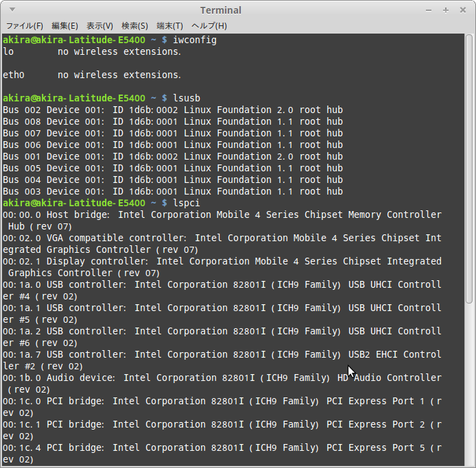Click the 'eth0 no wireless extensions' line
This screenshot has height=468, width=476.
pos(92,75)
